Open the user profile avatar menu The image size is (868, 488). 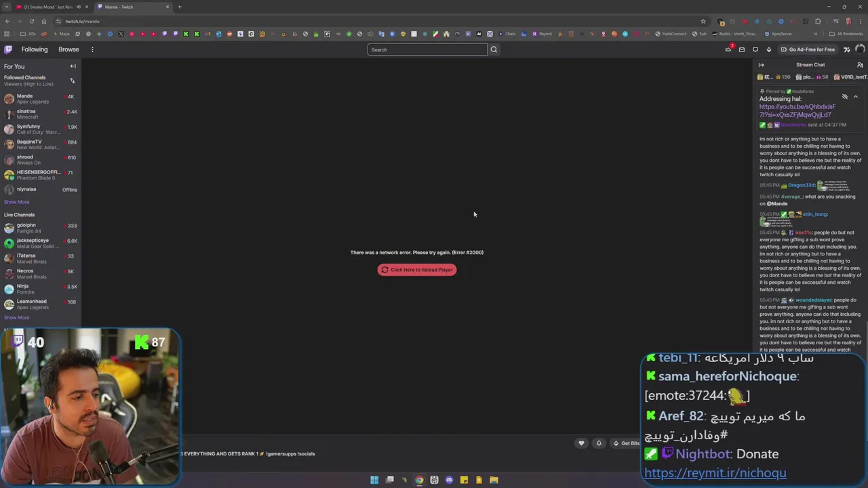860,49
